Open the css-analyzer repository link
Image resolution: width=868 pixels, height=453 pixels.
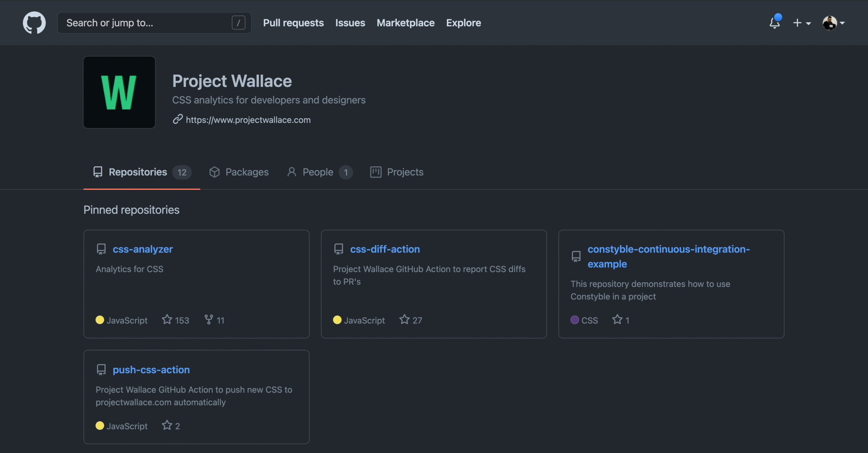[x=142, y=249]
